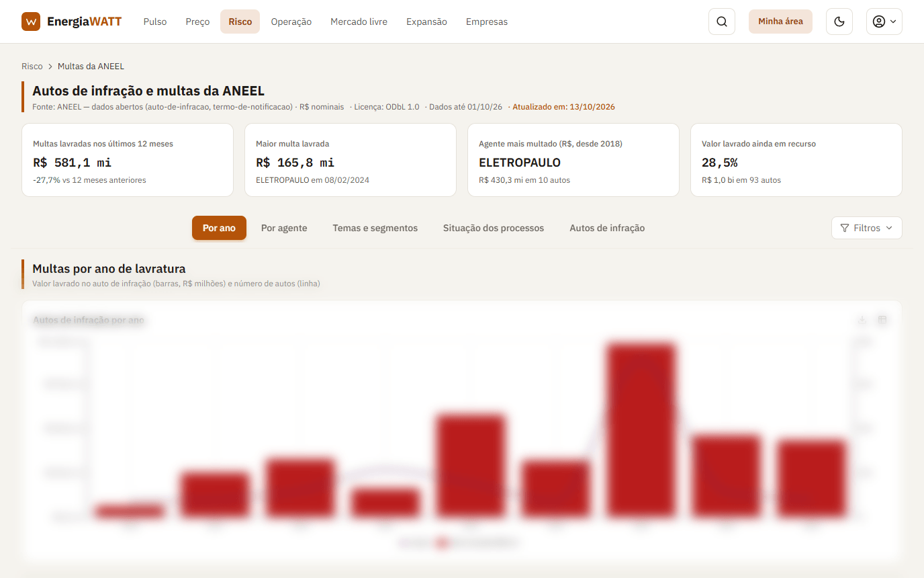Switch to Autos de infração tab

tap(607, 228)
